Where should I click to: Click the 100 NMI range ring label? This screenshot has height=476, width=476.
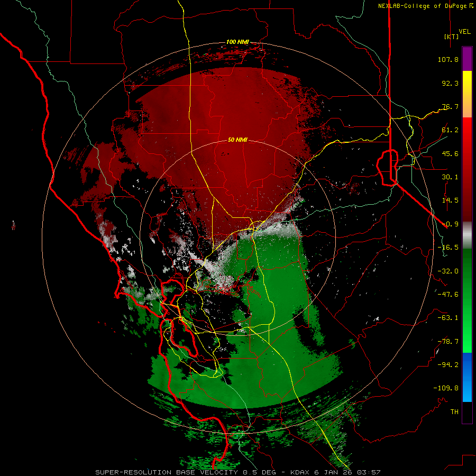click(237, 42)
